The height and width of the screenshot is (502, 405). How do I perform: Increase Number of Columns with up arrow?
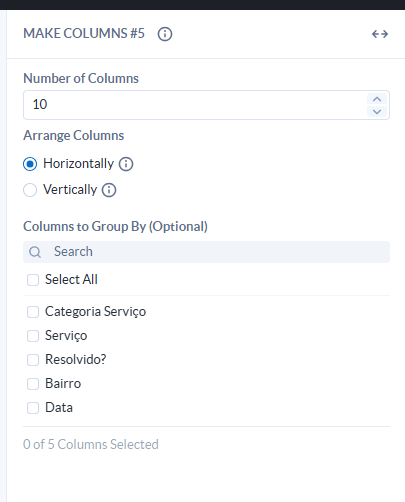(x=377, y=99)
